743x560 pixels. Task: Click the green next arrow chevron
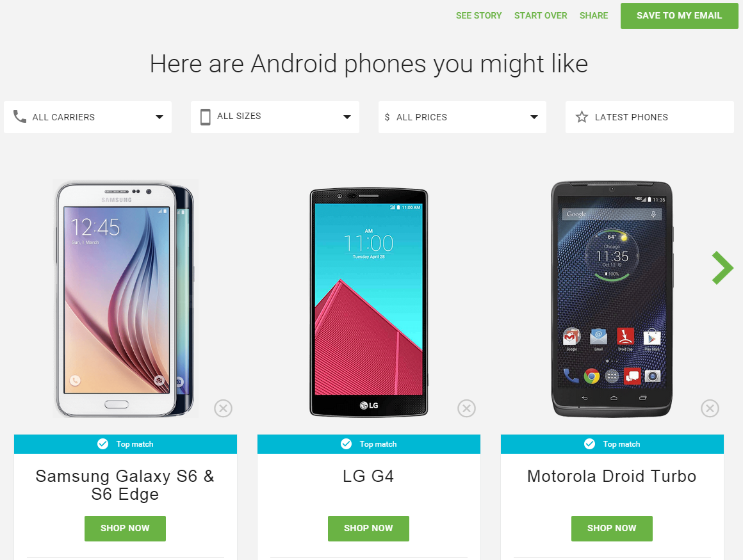click(723, 268)
